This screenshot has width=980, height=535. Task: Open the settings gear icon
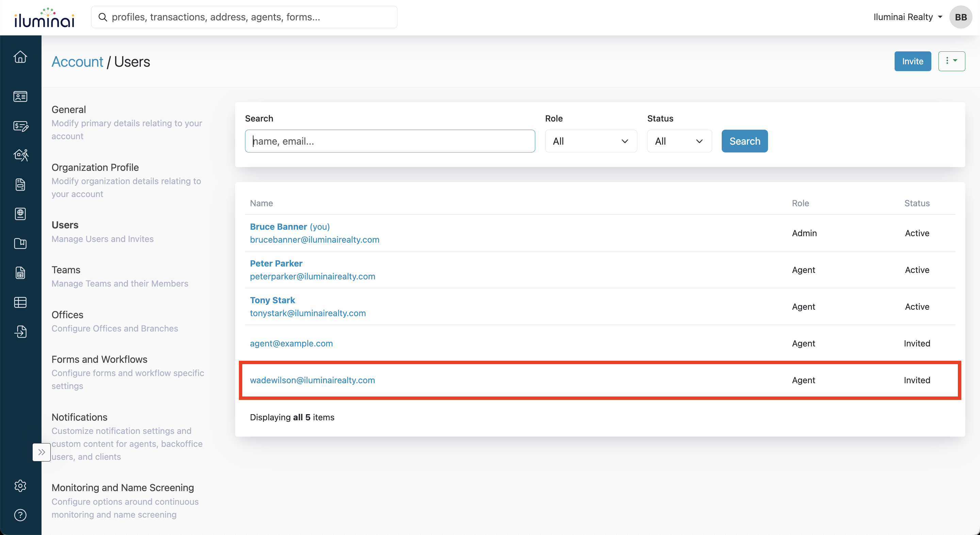pos(20,486)
